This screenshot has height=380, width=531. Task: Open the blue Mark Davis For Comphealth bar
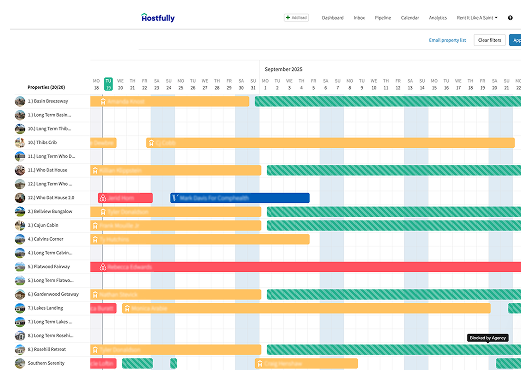point(240,198)
